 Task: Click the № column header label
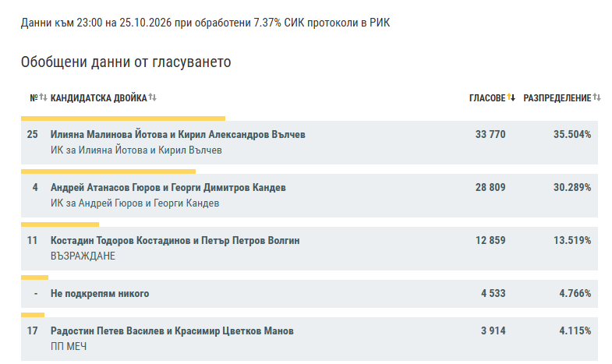tap(34, 98)
